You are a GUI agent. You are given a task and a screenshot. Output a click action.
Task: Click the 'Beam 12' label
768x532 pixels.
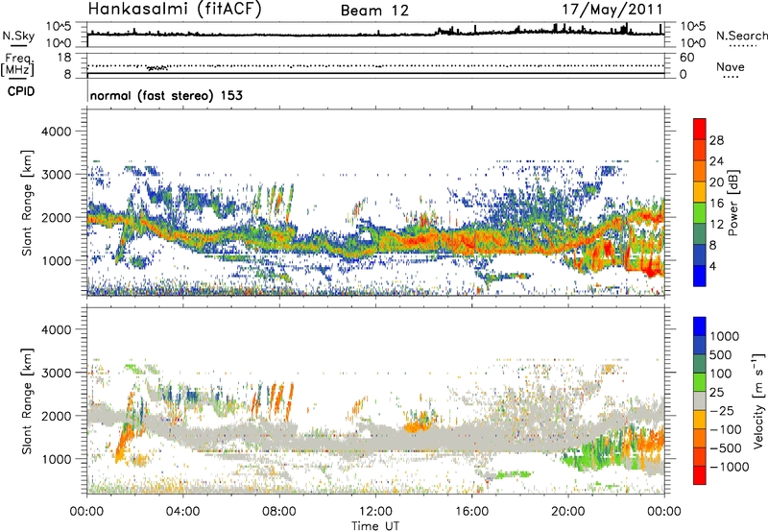(x=374, y=11)
